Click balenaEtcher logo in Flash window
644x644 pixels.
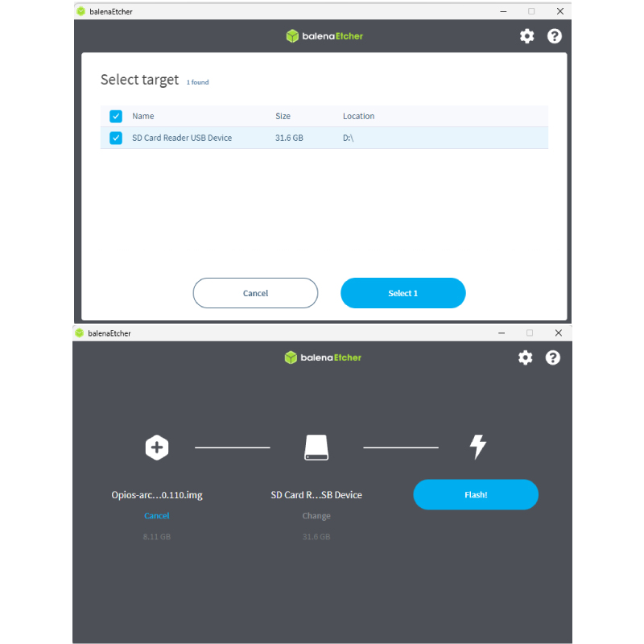point(323,357)
